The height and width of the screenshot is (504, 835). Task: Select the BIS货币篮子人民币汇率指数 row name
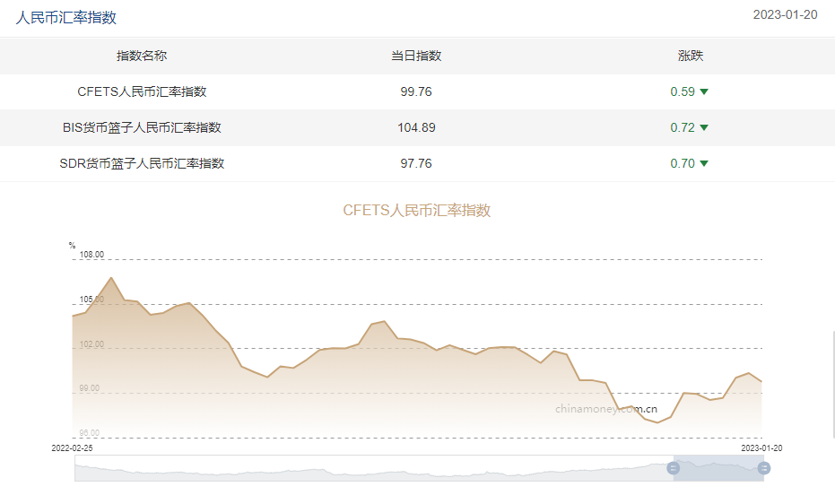[142, 127]
